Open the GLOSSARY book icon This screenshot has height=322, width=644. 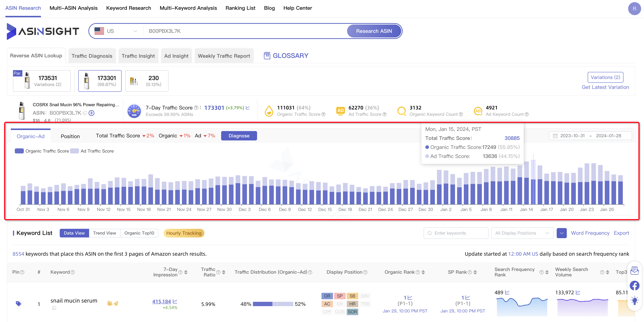267,56
